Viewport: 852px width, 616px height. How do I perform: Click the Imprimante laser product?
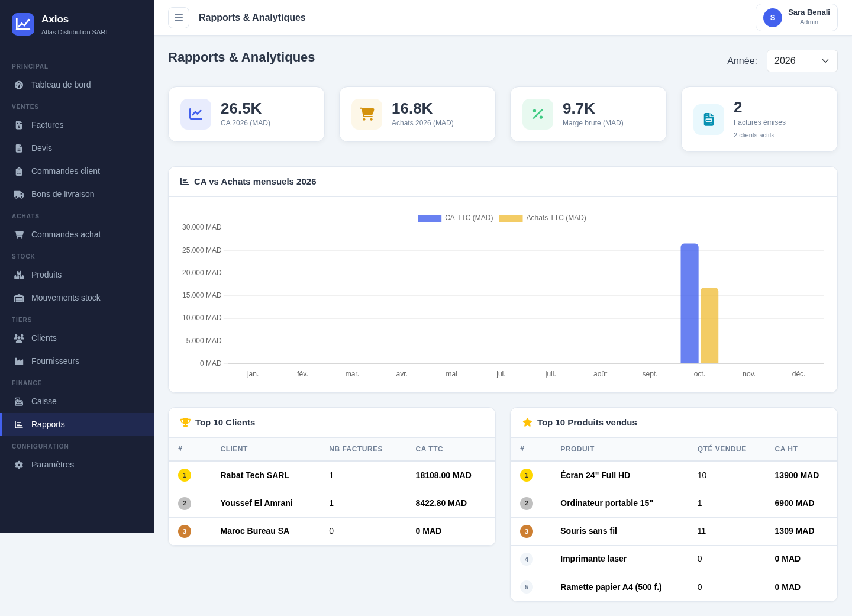tap(593, 559)
